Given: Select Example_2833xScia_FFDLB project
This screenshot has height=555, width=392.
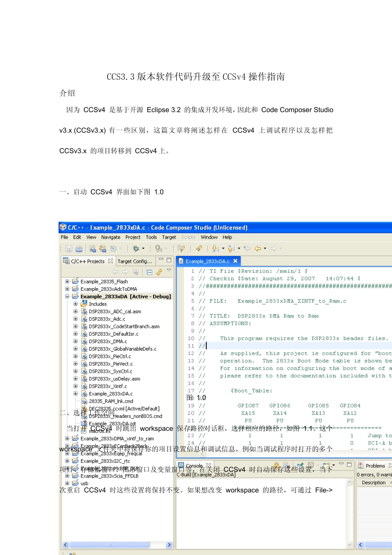Looking at the screenshot, I should [109, 476].
